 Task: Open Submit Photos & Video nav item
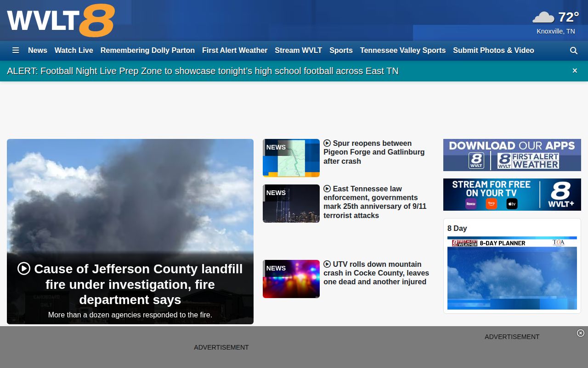point(493,51)
